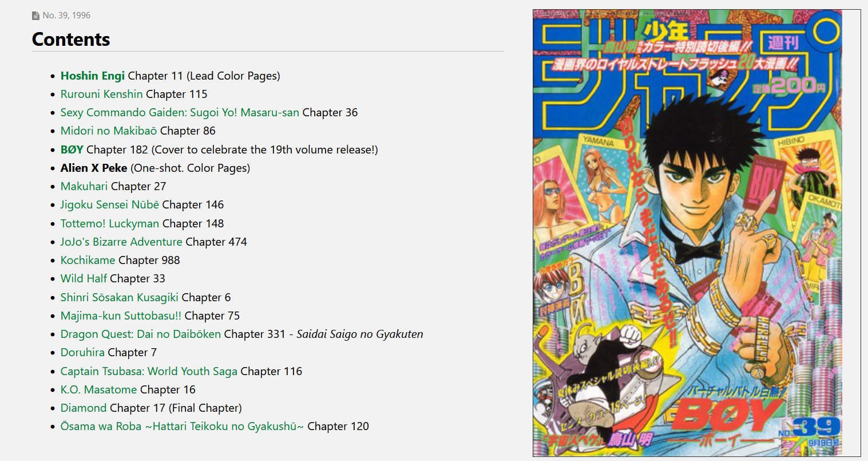Viewport: 868px width, 461px height.
Task: Open the Dragon Quest: Dai no Daibōken link
Action: (x=141, y=334)
